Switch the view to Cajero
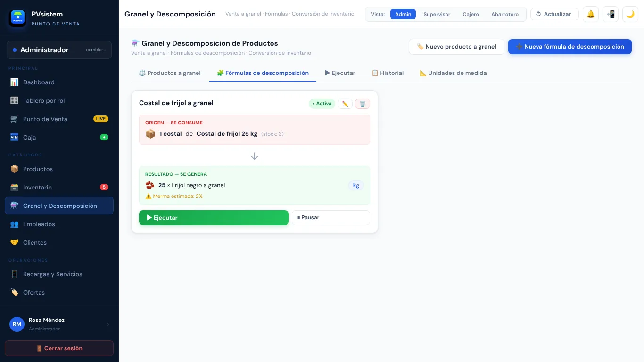644x362 pixels. coord(471,14)
